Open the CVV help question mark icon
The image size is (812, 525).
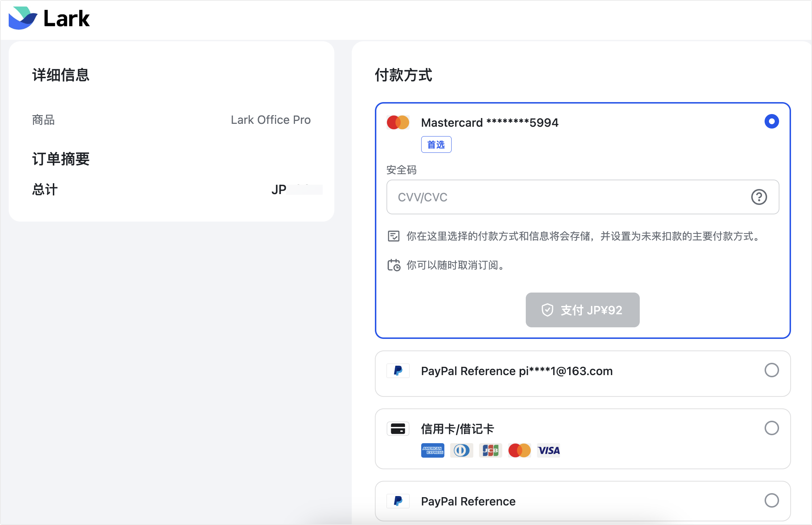759,197
